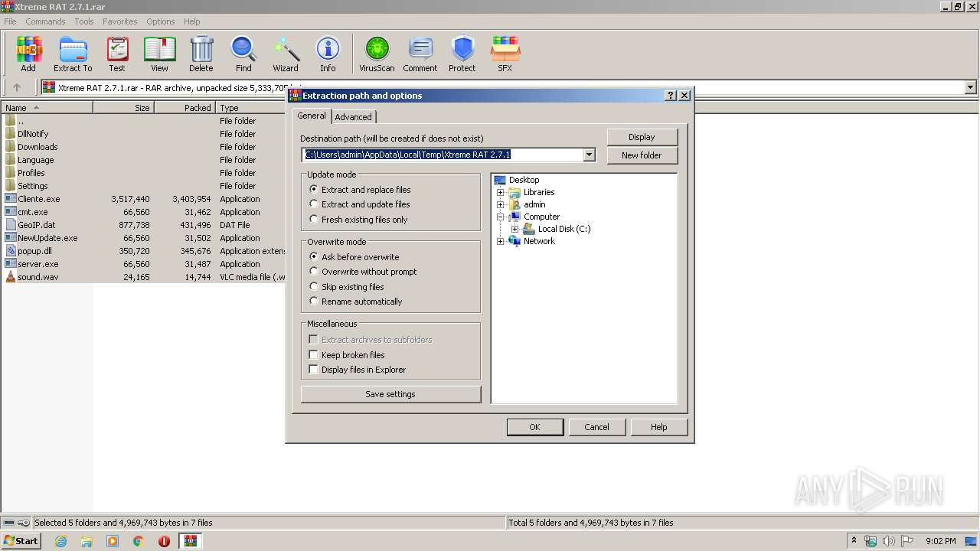Viewport: 980px width, 551px height.
Task: Select popup.dll in file list
Action: click(144, 251)
